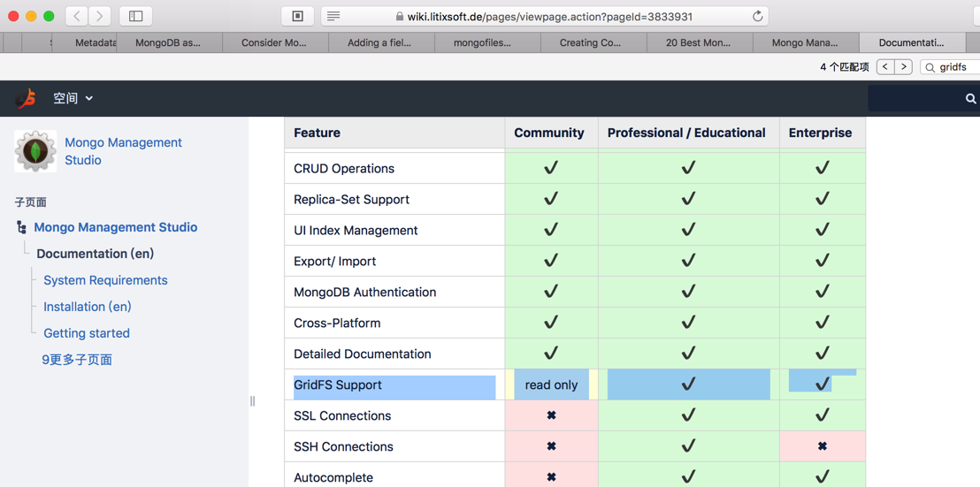Open the Getting started link
The height and width of the screenshot is (487, 980).
tap(87, 333)
